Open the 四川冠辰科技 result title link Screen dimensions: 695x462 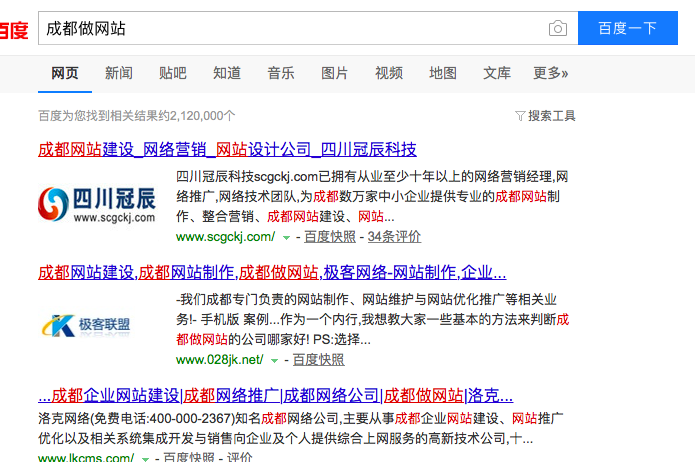[227, 149]
